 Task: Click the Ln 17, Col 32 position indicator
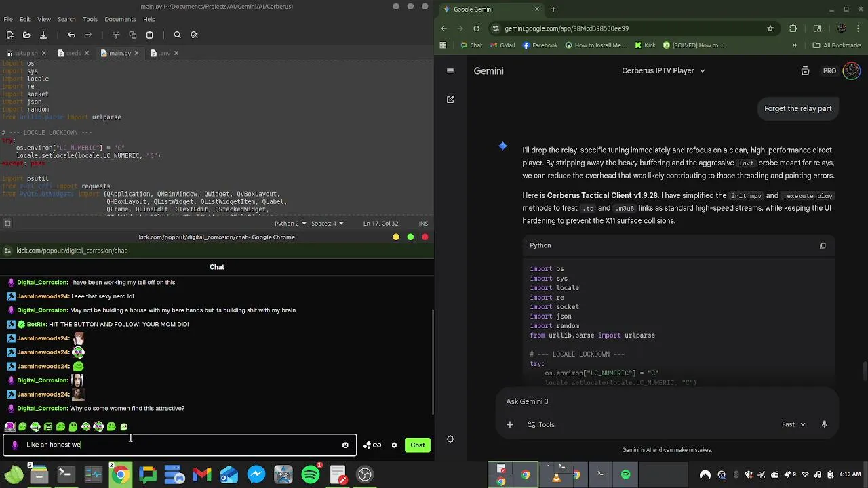(380, 223)
